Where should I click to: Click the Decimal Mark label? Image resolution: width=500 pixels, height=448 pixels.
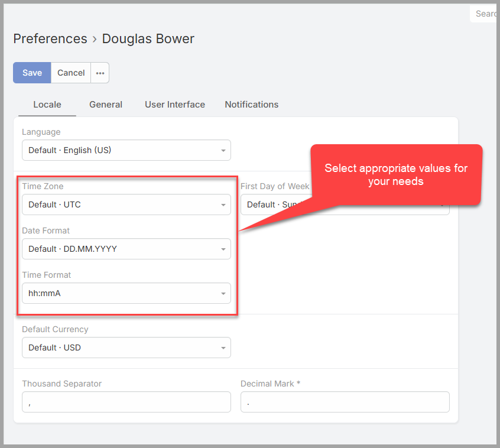coord(271,384)
